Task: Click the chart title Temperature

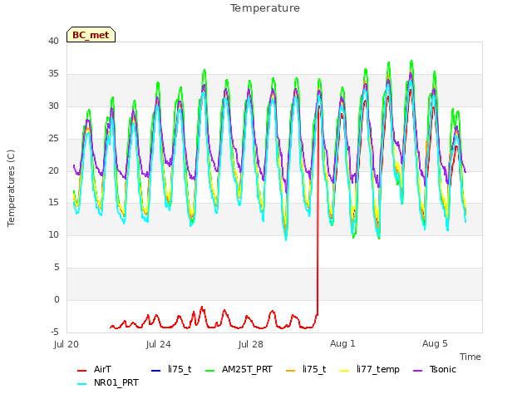Action: click(x=265, y=8)
